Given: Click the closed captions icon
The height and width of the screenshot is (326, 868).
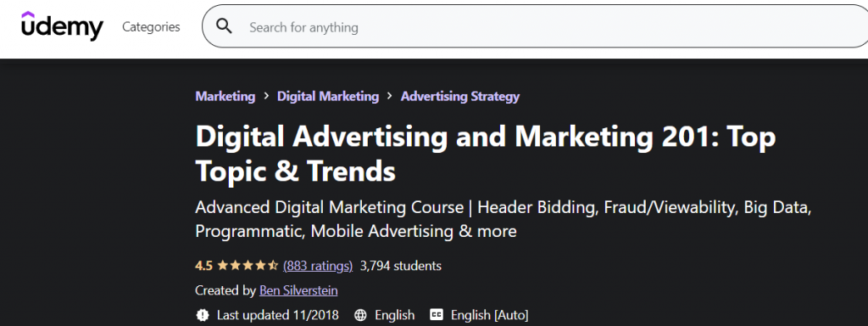Looking at the screenshot, I should [437, 316].
